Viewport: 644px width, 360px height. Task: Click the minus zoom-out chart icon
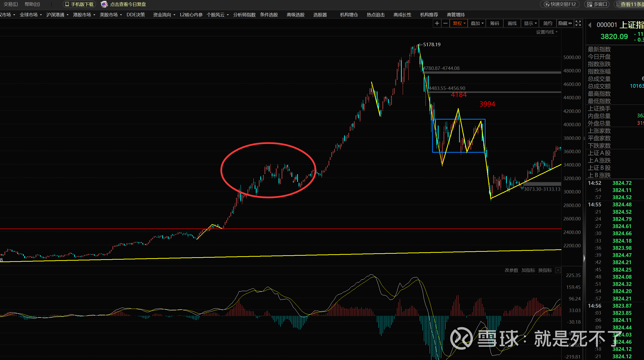[x=445, y=23]
